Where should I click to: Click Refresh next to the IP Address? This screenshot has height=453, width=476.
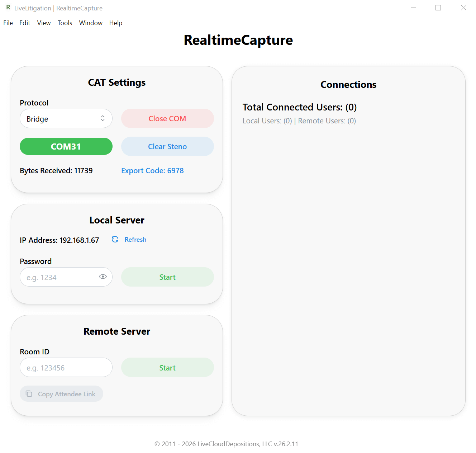[x=135, y=239]
